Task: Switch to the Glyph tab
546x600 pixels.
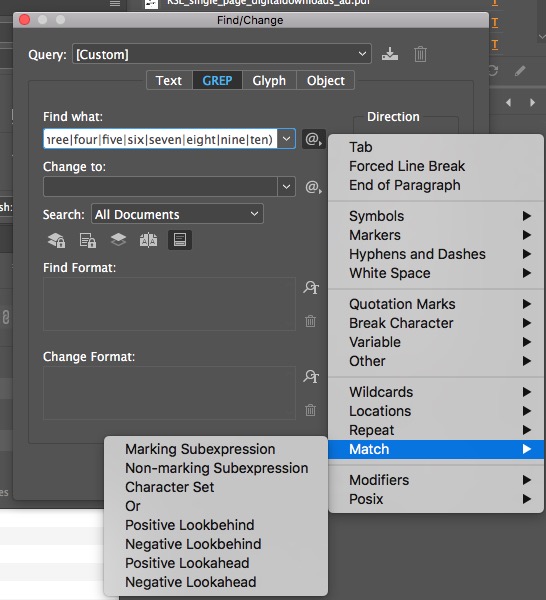Action: pyautogui.click(x=269, y=80)
